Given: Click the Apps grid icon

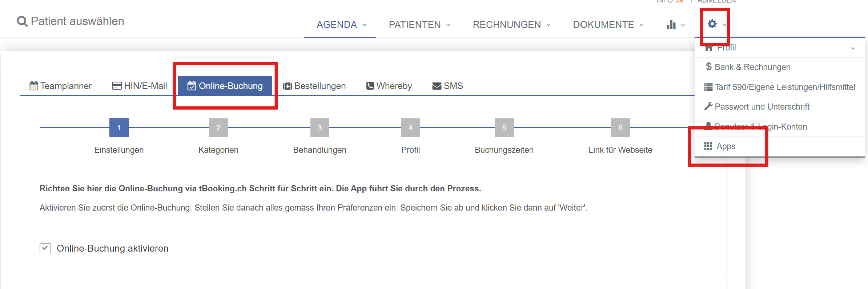Looking at the screenshot, I should tap(708, 146).
